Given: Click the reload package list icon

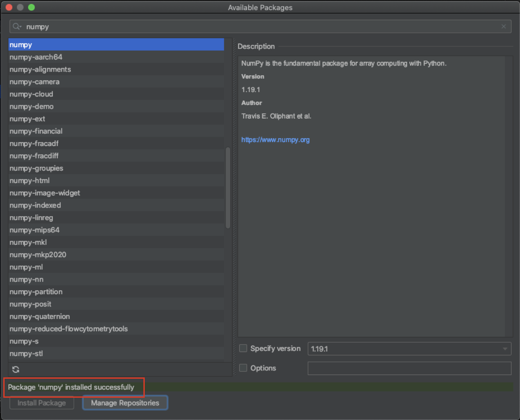Looking at the screenshot, I should [x=16, y=370].
